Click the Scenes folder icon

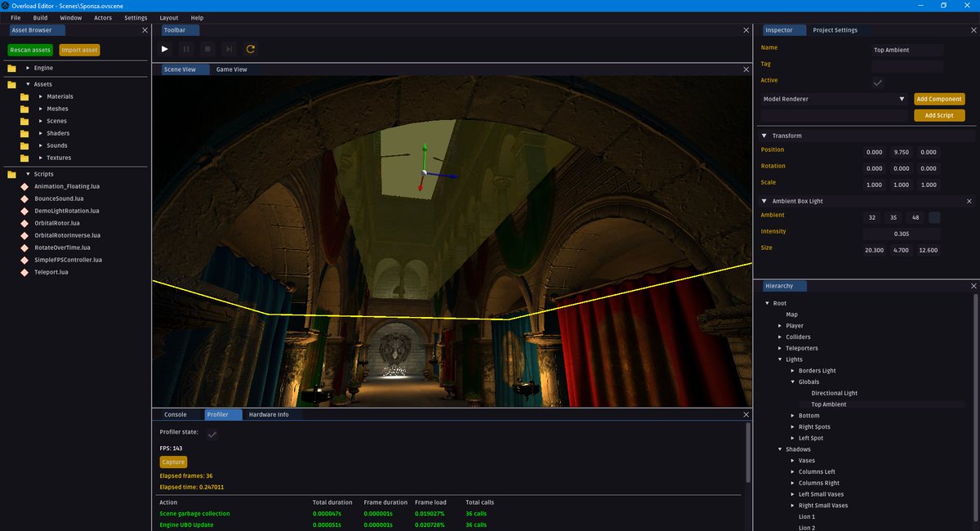click(24, 121)
